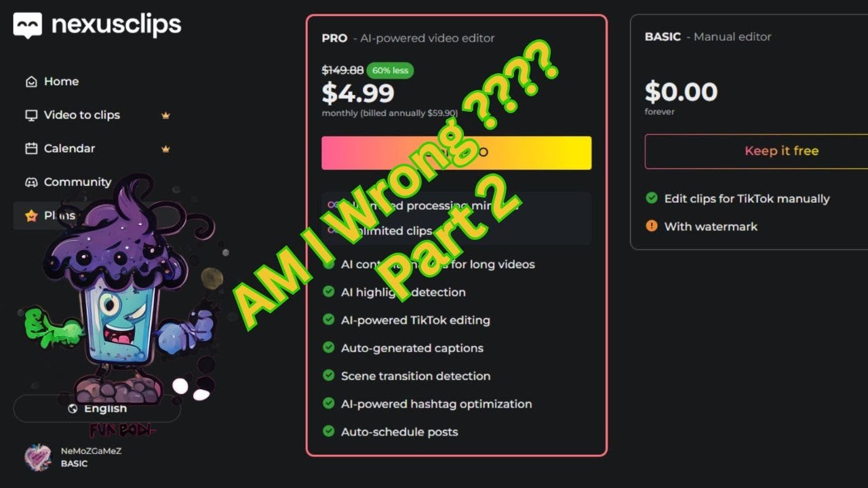Click the globe icon in language selector
Viewport: 868px width, 488px height.
pos(73,409)
